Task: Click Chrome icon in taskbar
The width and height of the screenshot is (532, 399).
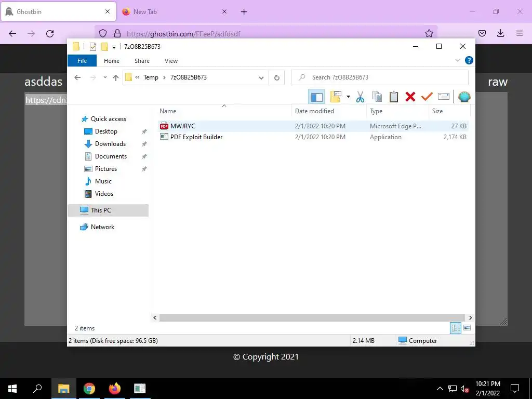Action: [89, 389]
